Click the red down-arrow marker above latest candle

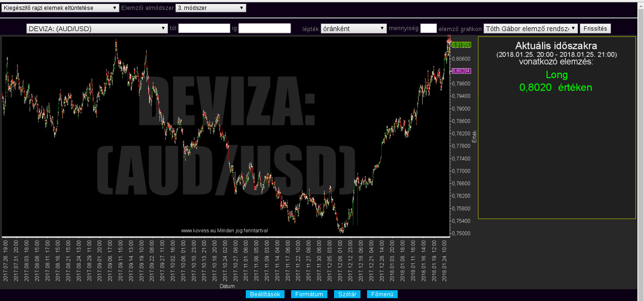click(x=449, y=41)
